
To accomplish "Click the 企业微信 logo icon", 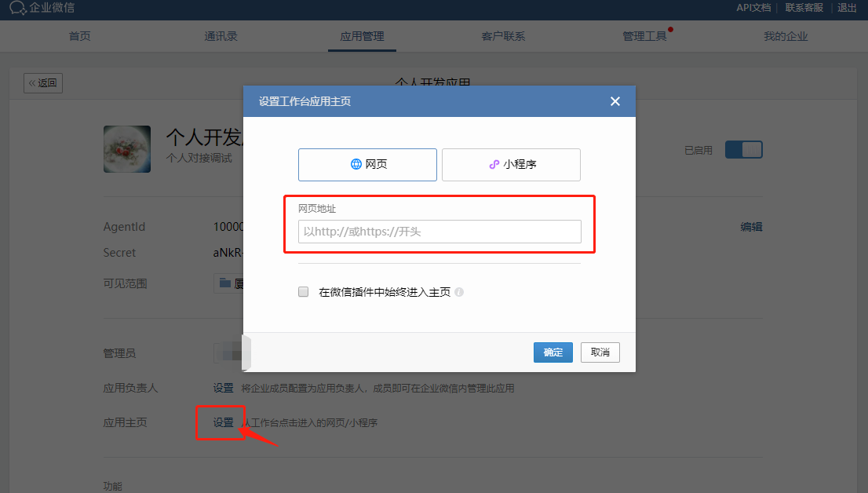I will coord(18,8).
